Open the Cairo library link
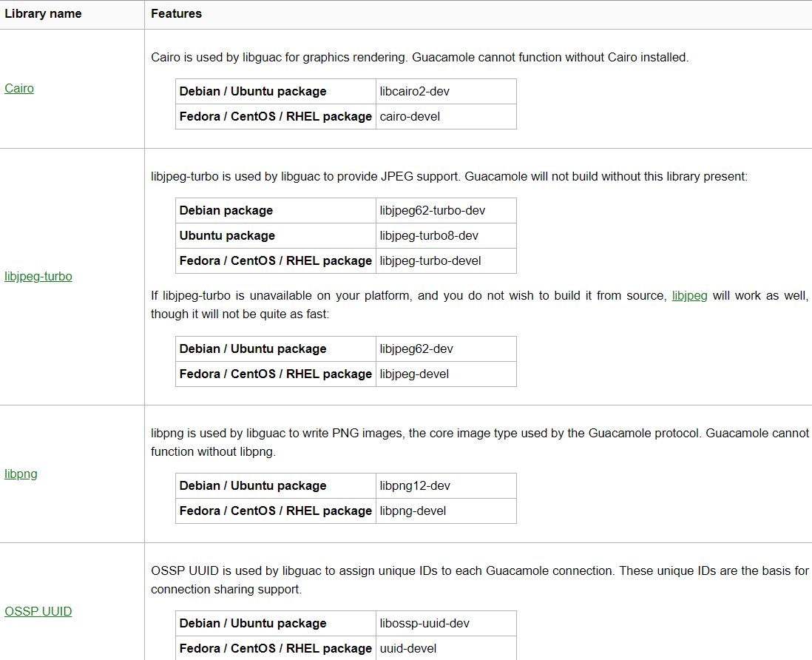The width and height of the screenshot is (812, 660). coord(19,89)
